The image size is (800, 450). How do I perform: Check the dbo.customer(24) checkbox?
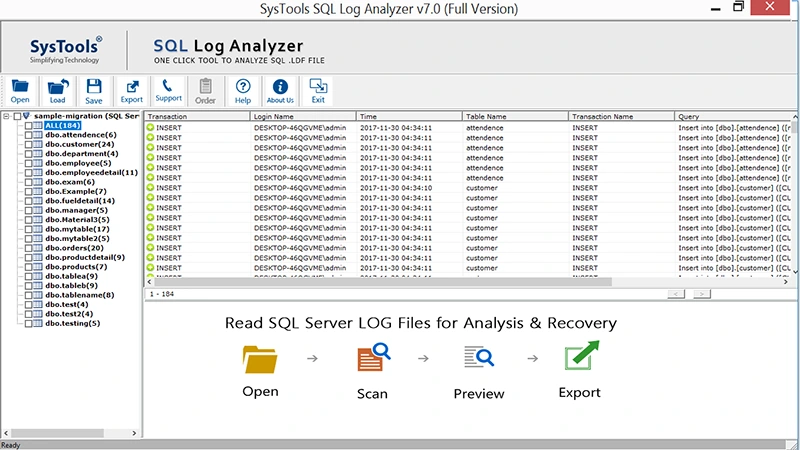(29, 144)
